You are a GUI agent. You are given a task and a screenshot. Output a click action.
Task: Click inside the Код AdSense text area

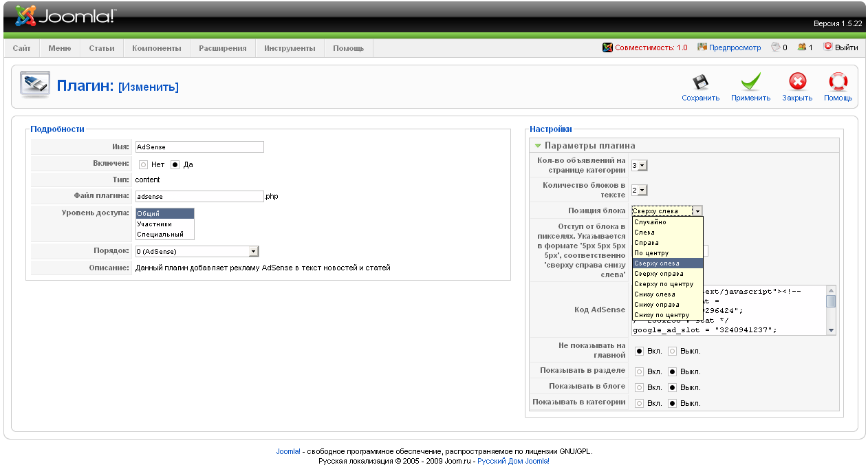coord(729,310)
